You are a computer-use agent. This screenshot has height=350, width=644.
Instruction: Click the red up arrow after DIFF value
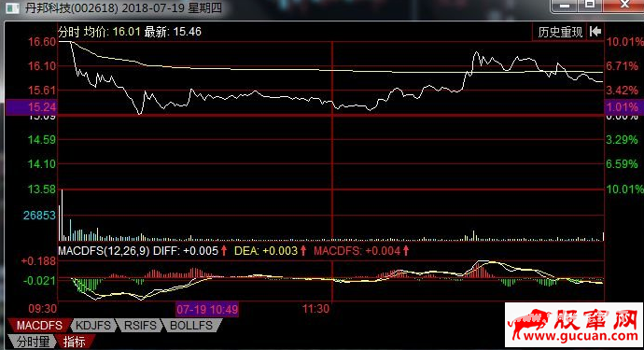(x=224, y=250)
